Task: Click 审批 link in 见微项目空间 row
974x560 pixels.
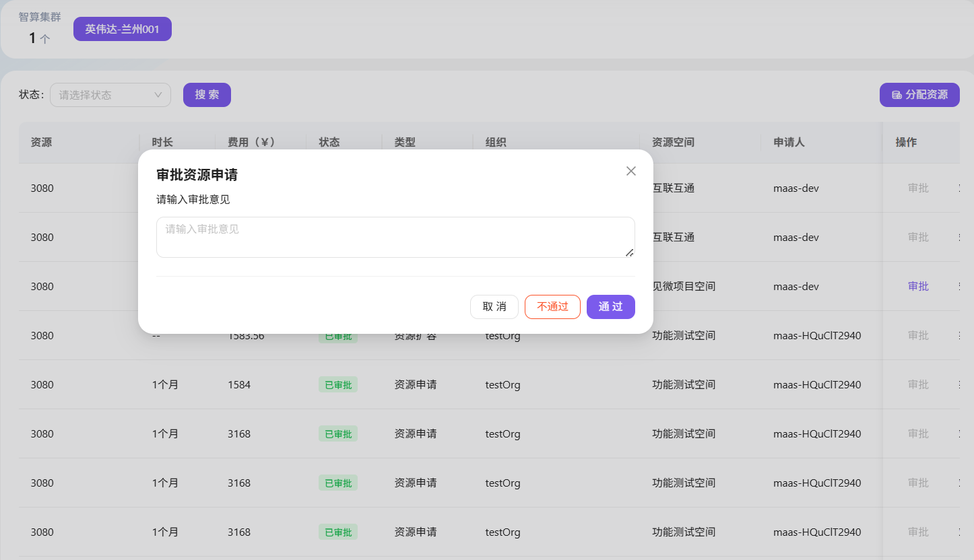Action: tap(918, 286)
